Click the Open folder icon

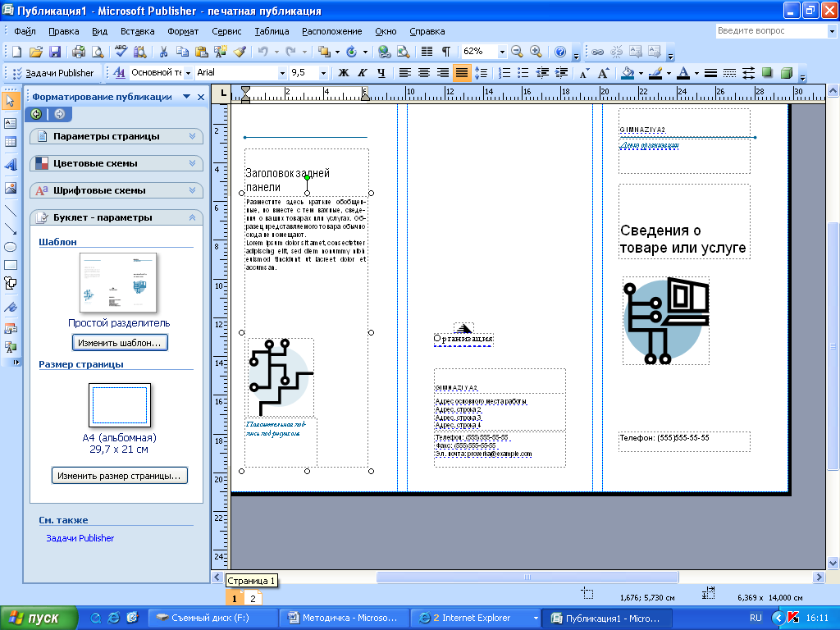[x=35, y=52]
